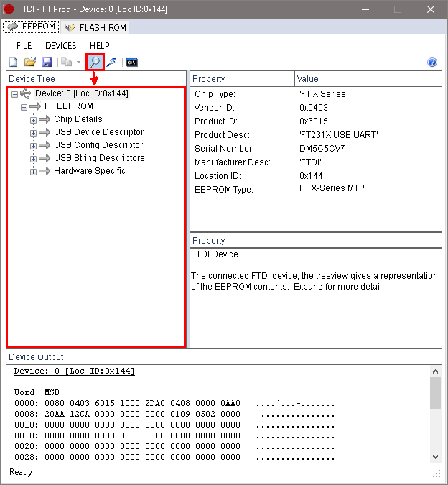Viewport: 448px width, 485px height.
Task: Close the FT Prog window
Action: [431, 9]
